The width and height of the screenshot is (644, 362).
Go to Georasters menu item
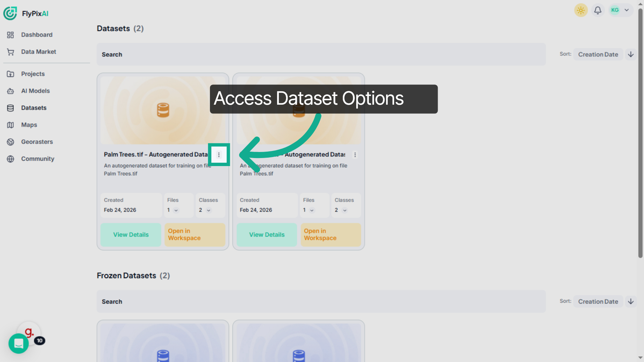pyautogui.click(x=37, y=142)
